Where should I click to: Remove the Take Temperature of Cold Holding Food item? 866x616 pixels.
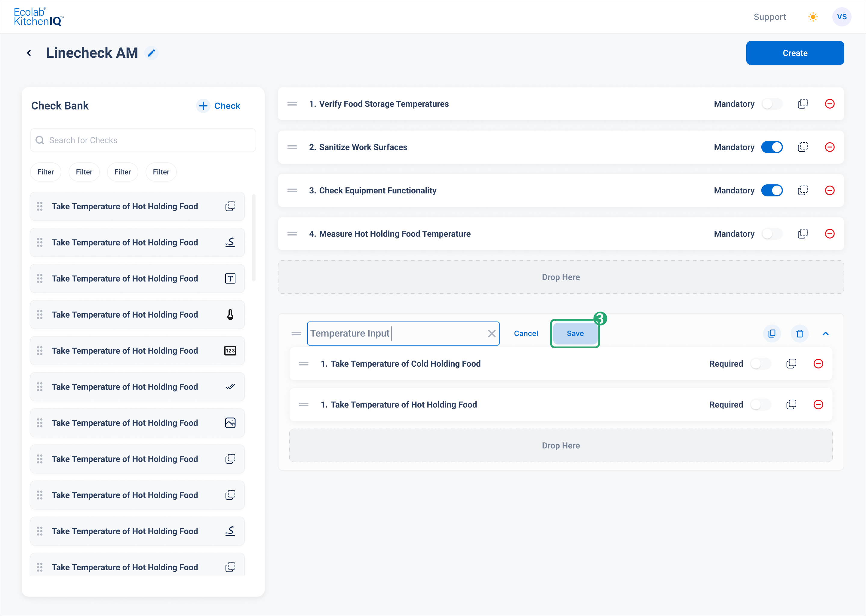818,364
